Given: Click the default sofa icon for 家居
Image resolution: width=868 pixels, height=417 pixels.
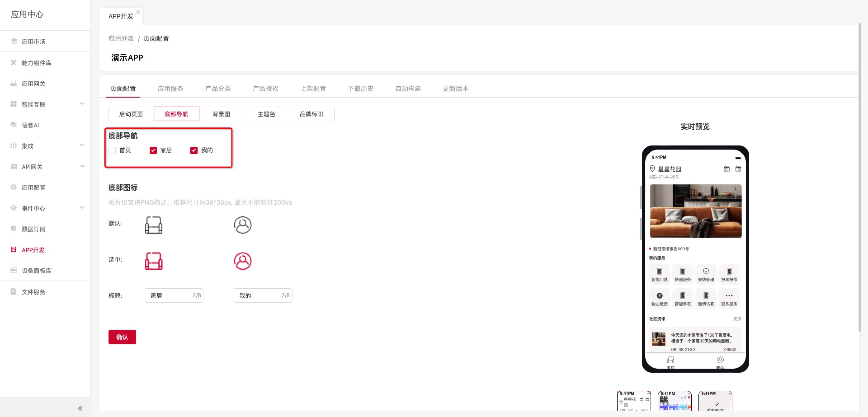Looking at the screenshot, I should click(154, 225).
